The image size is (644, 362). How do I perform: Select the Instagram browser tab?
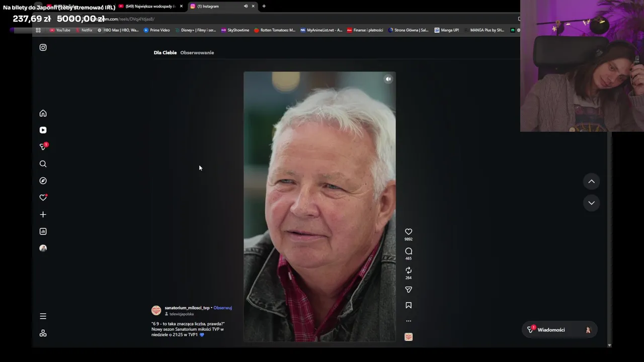point(216,6)
